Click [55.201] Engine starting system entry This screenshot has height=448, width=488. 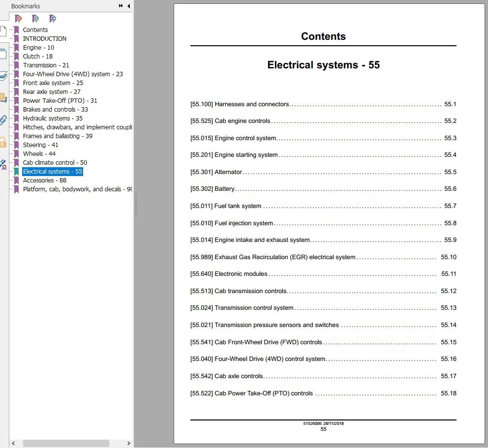pyautogui.click(x=323, y=155)
